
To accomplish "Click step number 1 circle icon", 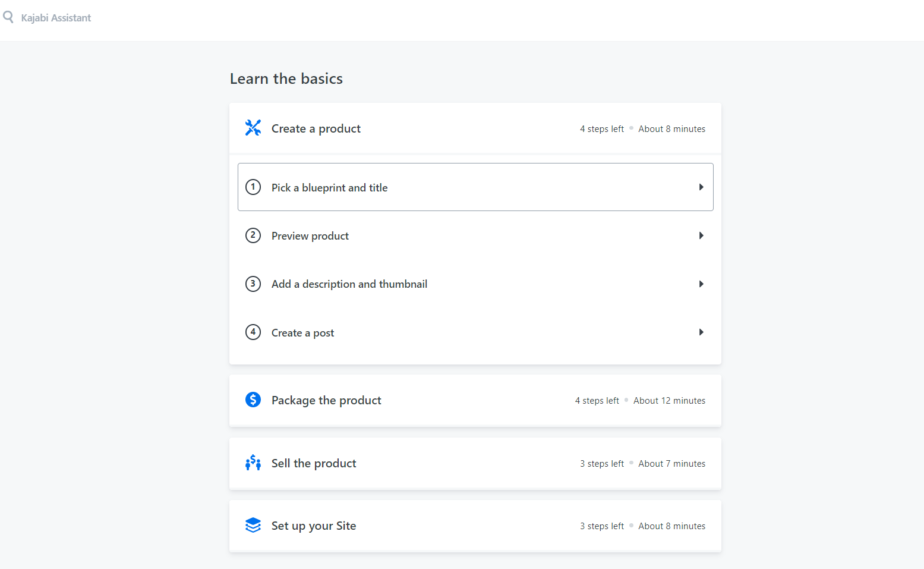I will coord(253,187).
